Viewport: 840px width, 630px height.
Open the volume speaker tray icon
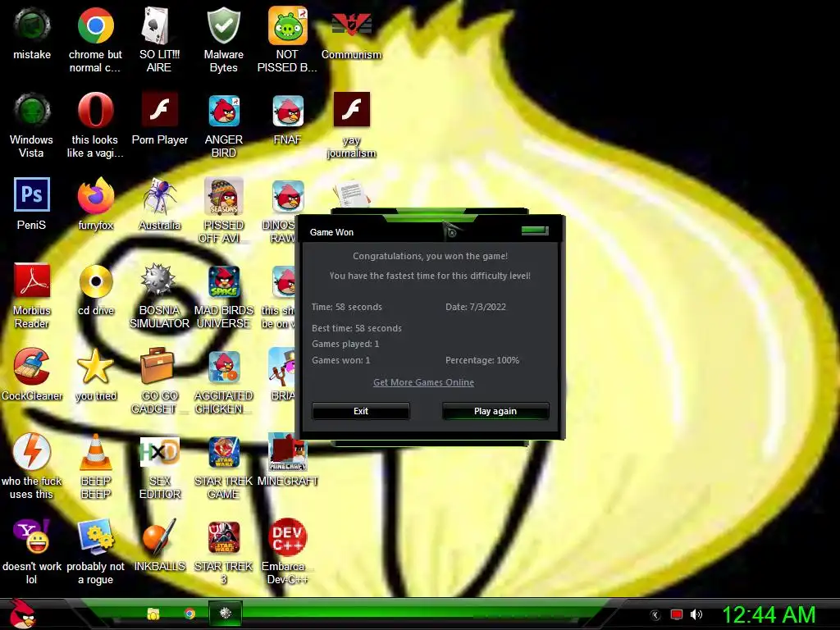(696, 615)
